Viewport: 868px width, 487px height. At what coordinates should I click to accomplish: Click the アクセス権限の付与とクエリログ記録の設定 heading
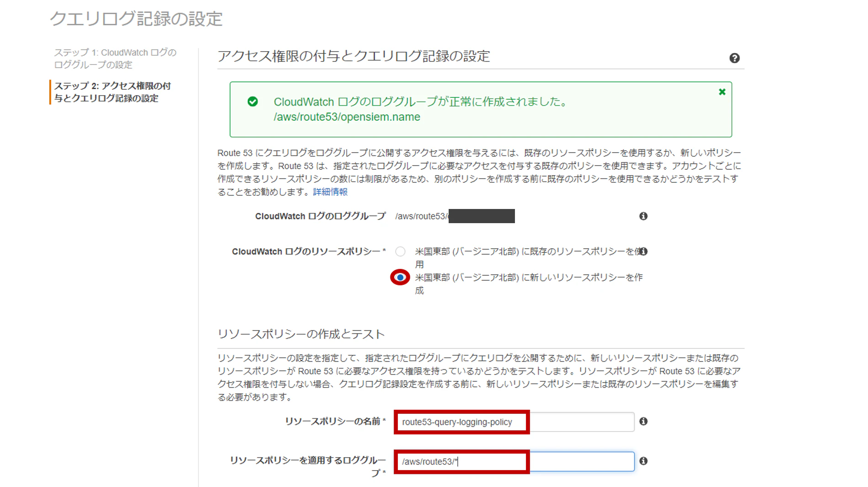click(x=354, y=56)
